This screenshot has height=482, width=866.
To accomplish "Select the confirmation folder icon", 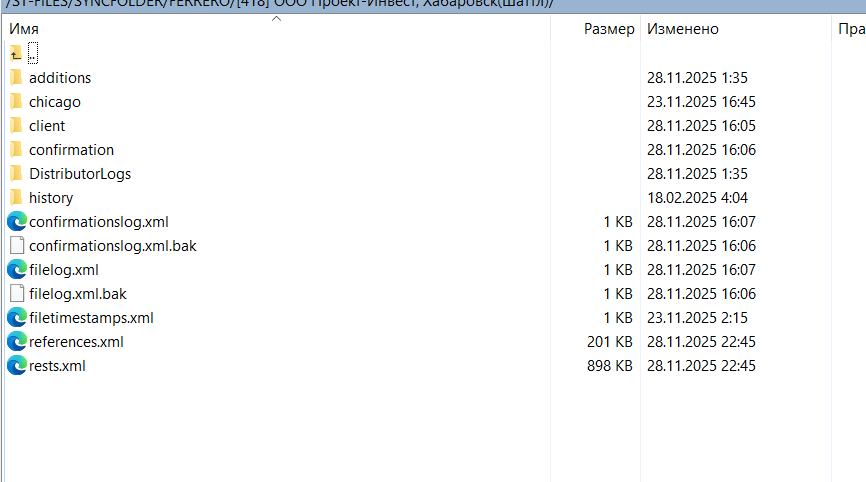I will click(17, 150).
